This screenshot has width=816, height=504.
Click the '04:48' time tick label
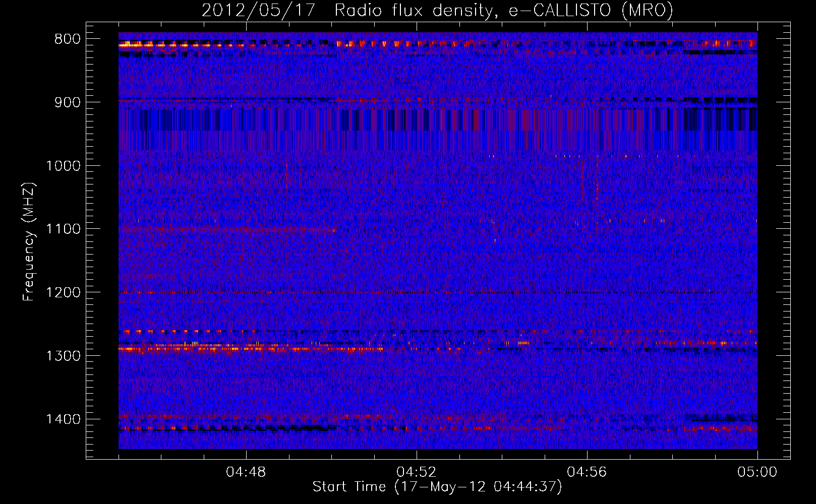246,472
